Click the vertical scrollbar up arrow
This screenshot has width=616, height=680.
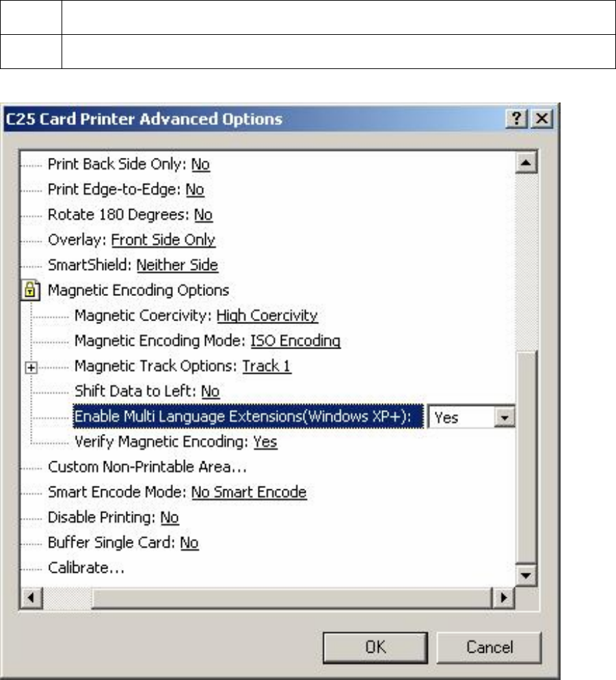click(526, 163)
